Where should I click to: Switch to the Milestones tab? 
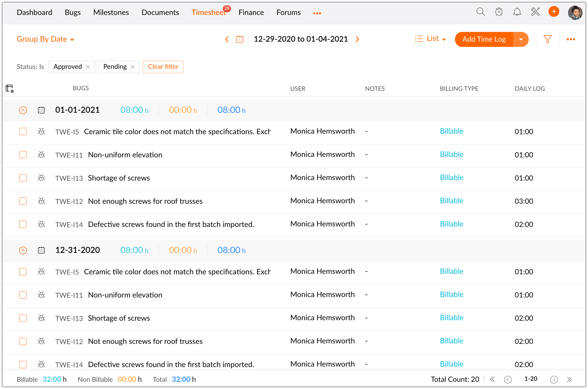pos(111,12)
